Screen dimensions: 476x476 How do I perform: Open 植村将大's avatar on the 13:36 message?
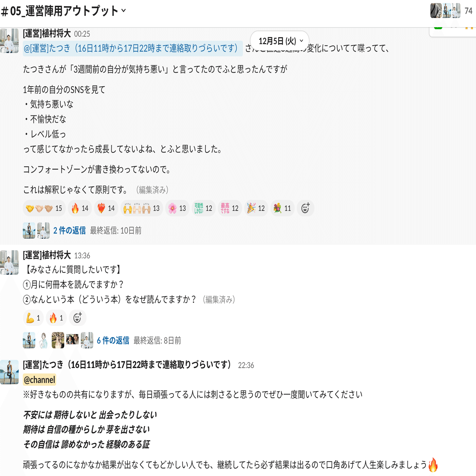(10, 262)
